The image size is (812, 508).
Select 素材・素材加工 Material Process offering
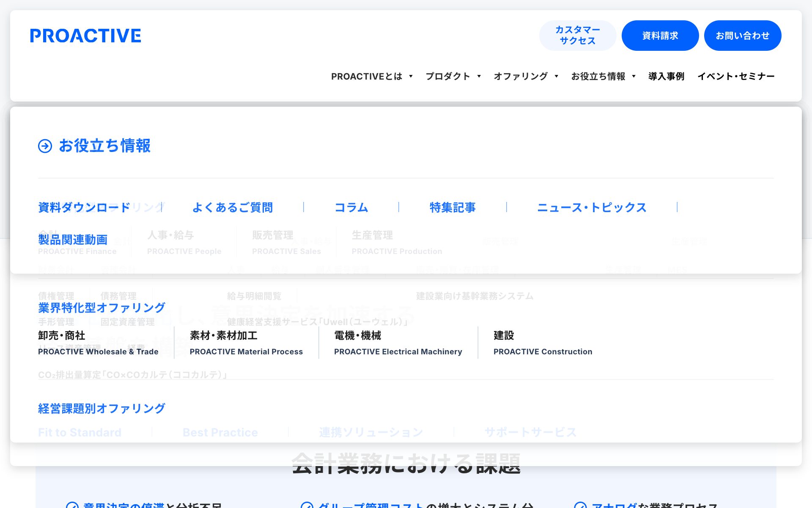point(246,343)
